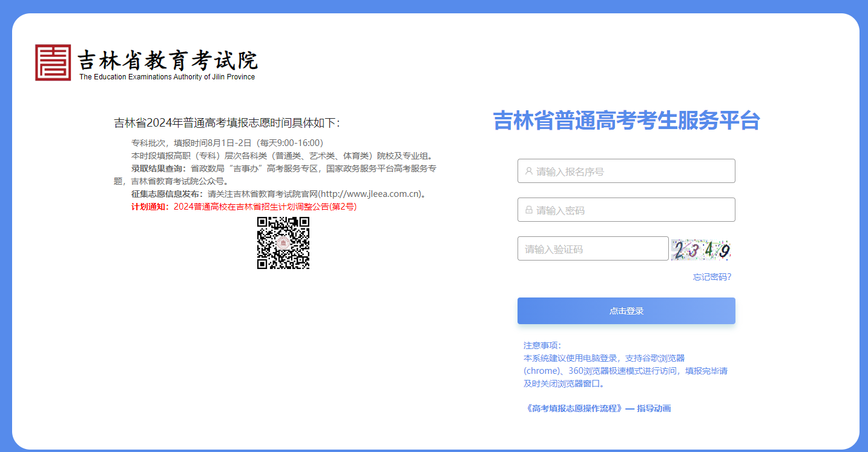Screen dimensions: 868x452
Task: Click the 请输入密码 input field
Action: [x=626, y=210]
